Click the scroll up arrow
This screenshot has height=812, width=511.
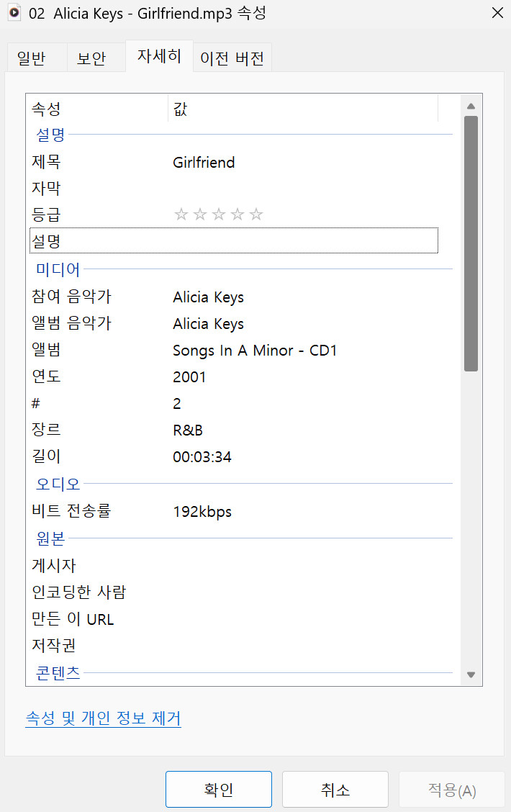click(x=471, y=106)
